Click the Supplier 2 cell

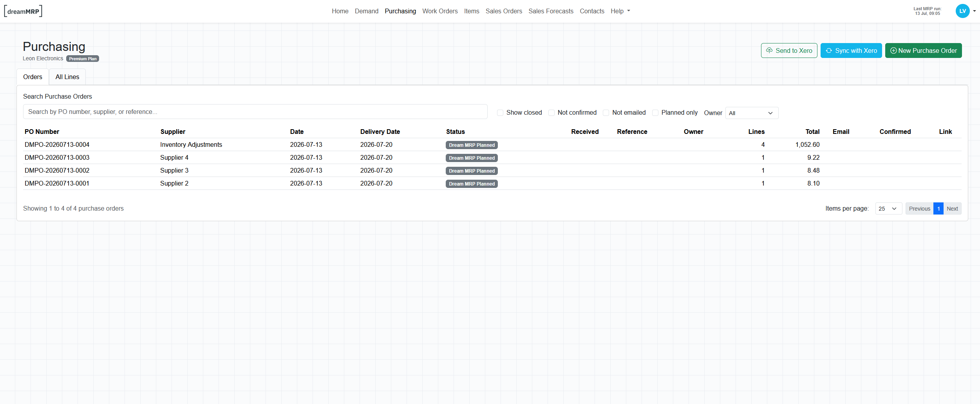[x=174, y=183]
